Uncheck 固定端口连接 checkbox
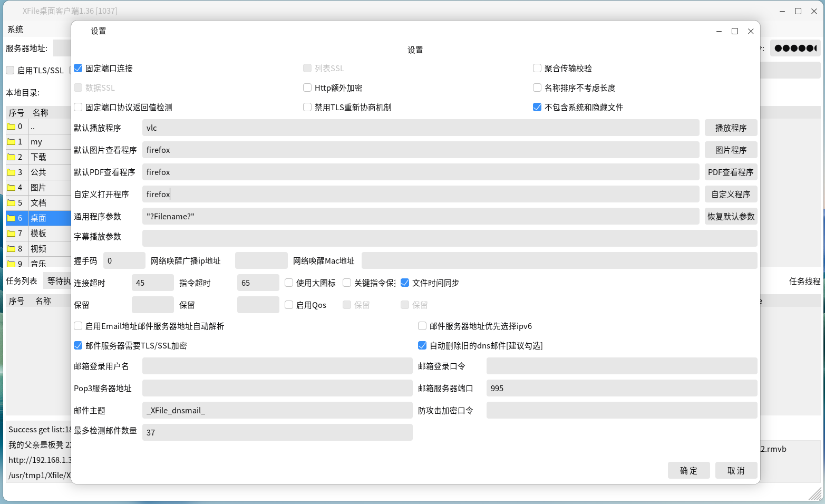Viewport: 825px width, 504px height. [78, 68]
